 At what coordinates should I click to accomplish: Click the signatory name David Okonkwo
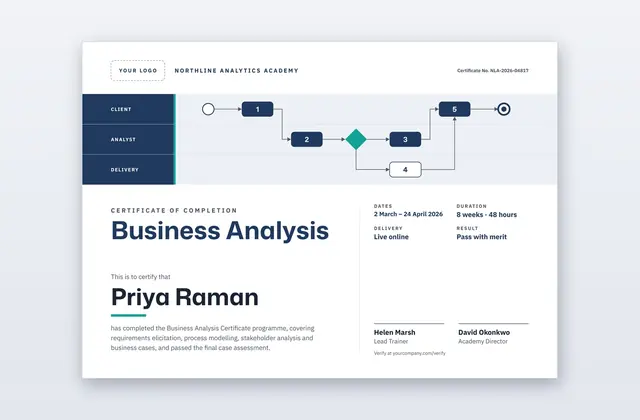[484, 333]
